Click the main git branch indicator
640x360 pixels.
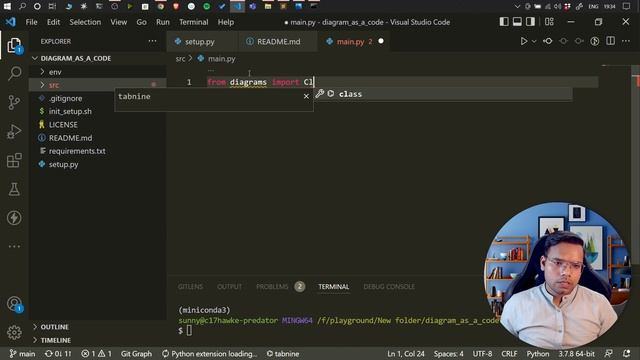22,353
